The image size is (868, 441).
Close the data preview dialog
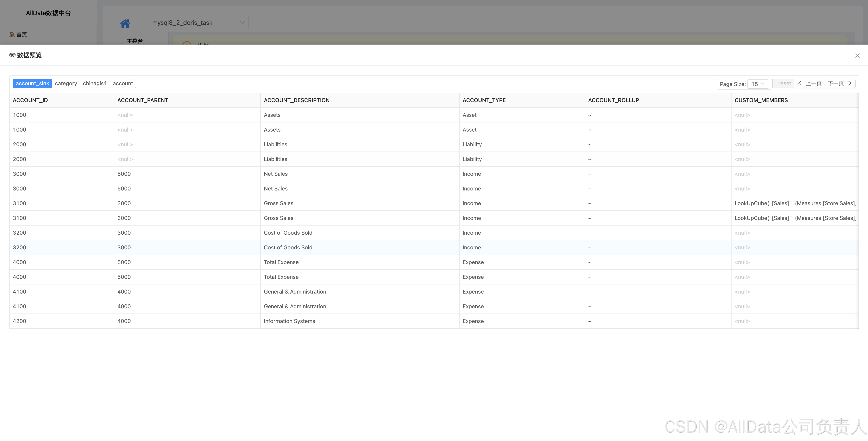[x=857, y=55]
